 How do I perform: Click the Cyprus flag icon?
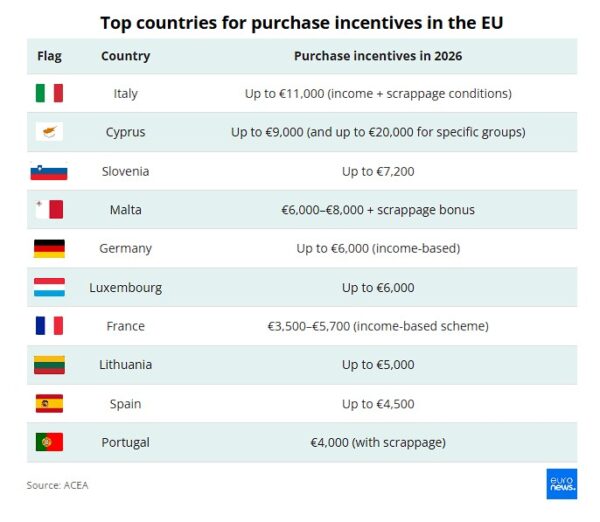coord(49,132)
